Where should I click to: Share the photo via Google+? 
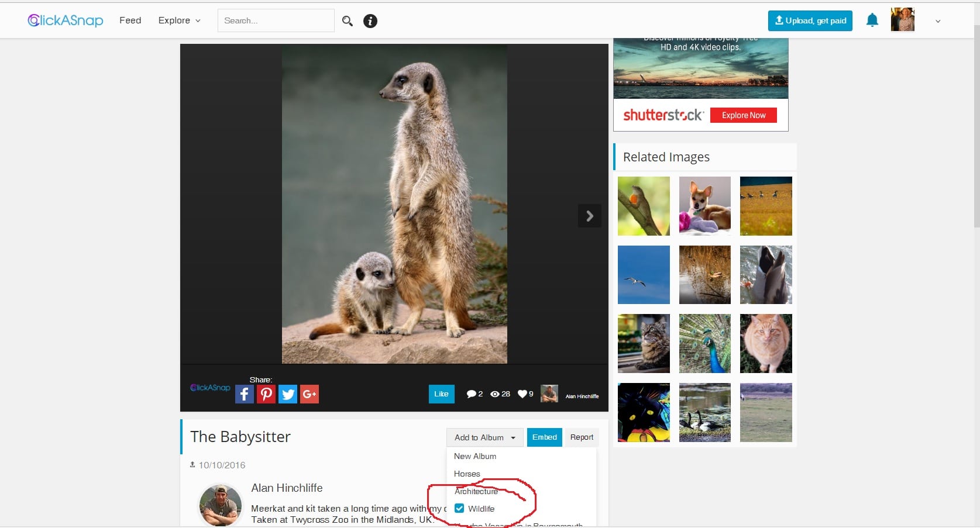click(309, 394)
